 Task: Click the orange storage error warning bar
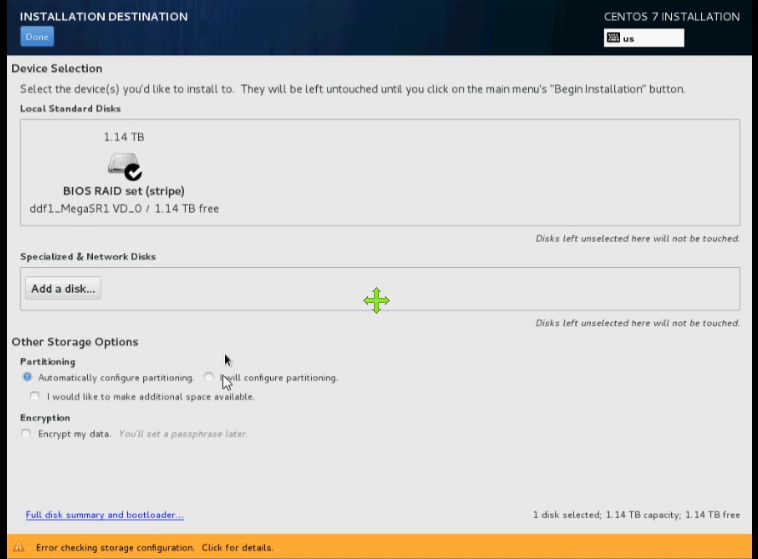[x=379, y=547]
